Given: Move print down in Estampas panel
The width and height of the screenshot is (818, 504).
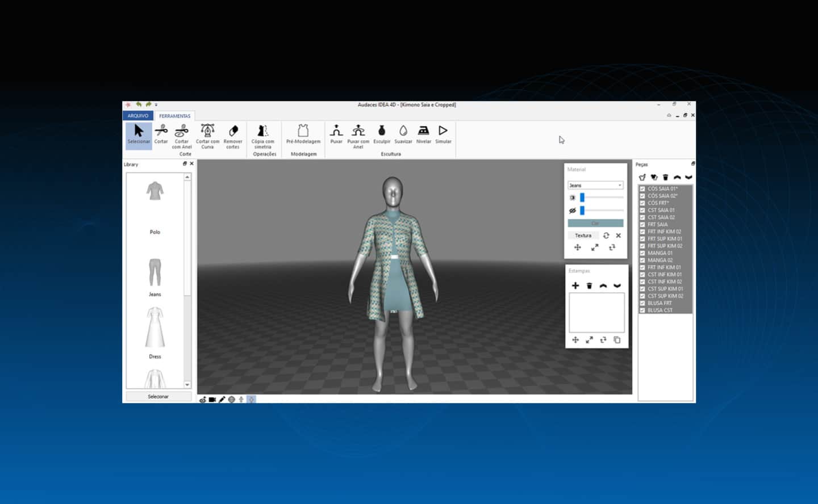Looking at the screenshot, I should (x=617, y=285).
